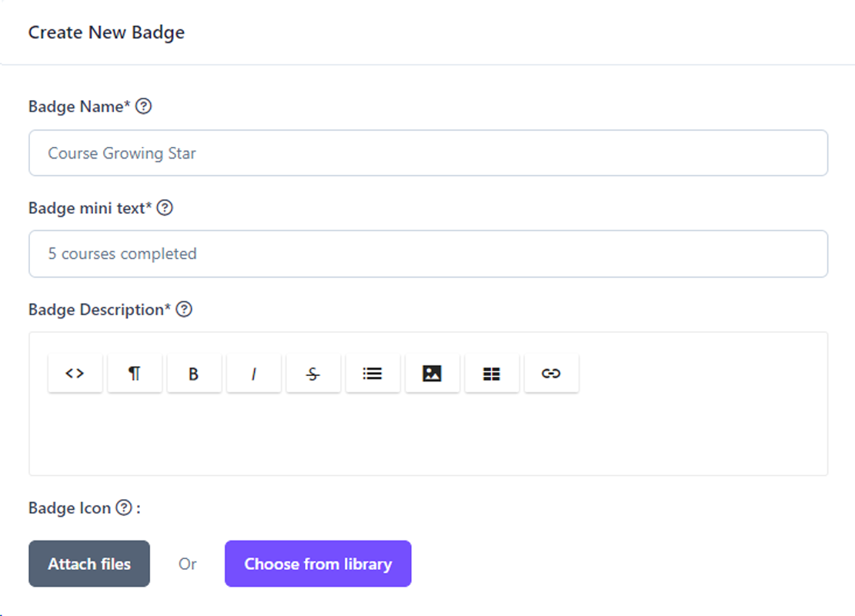This screenshot has height=616, width=855.
Task: Show help tooltip for Badge mini text
Action: point(165,208)
